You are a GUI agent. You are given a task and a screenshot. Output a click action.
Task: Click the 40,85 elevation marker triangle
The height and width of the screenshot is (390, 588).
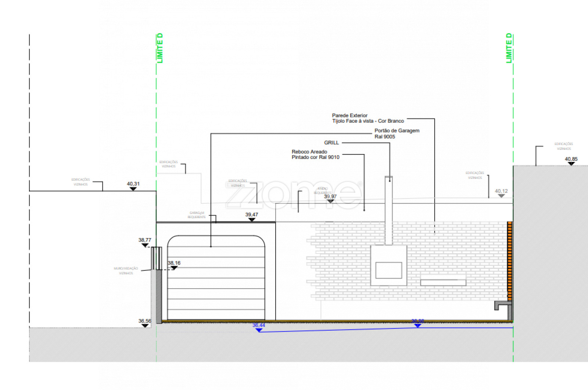coord(571,164)
